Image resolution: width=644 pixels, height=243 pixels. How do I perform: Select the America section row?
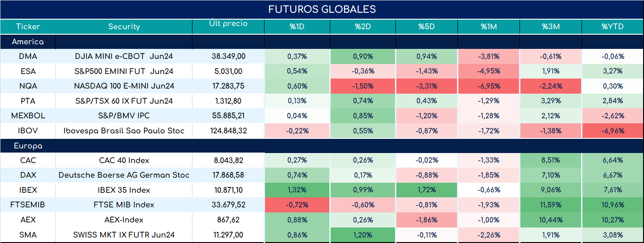coord(322,42)
